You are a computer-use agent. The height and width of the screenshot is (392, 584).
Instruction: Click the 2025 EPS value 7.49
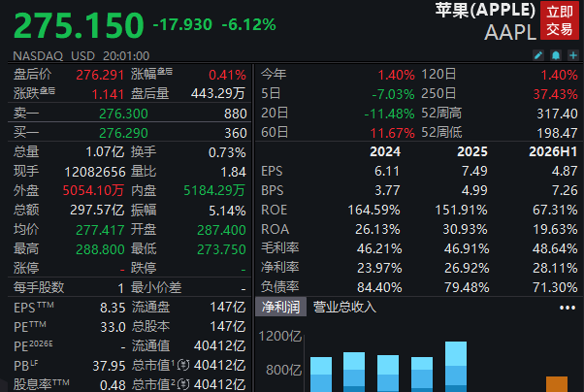[x=474, y=171]
